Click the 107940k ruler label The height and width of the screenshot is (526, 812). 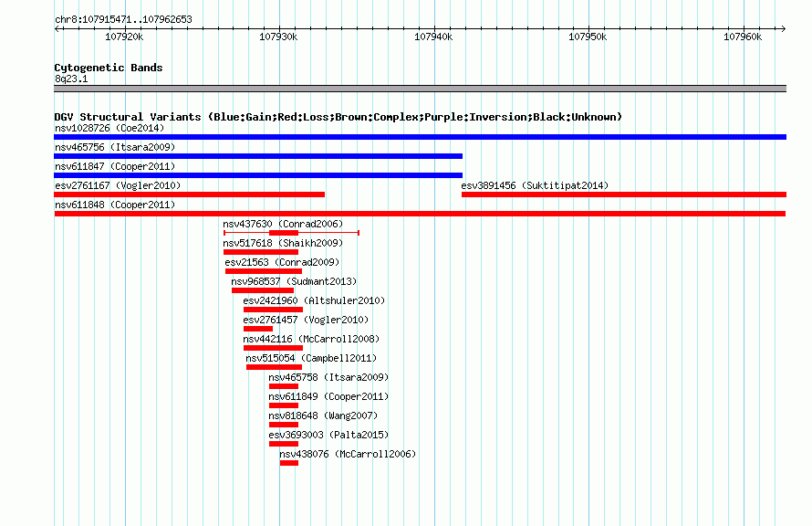pyautogui.click(x=433, y=37)
